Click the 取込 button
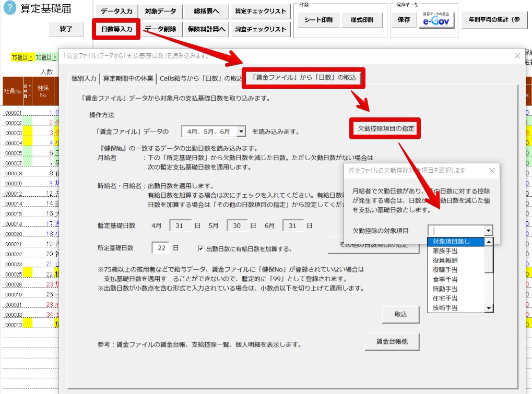 click(x=400, y=314)
